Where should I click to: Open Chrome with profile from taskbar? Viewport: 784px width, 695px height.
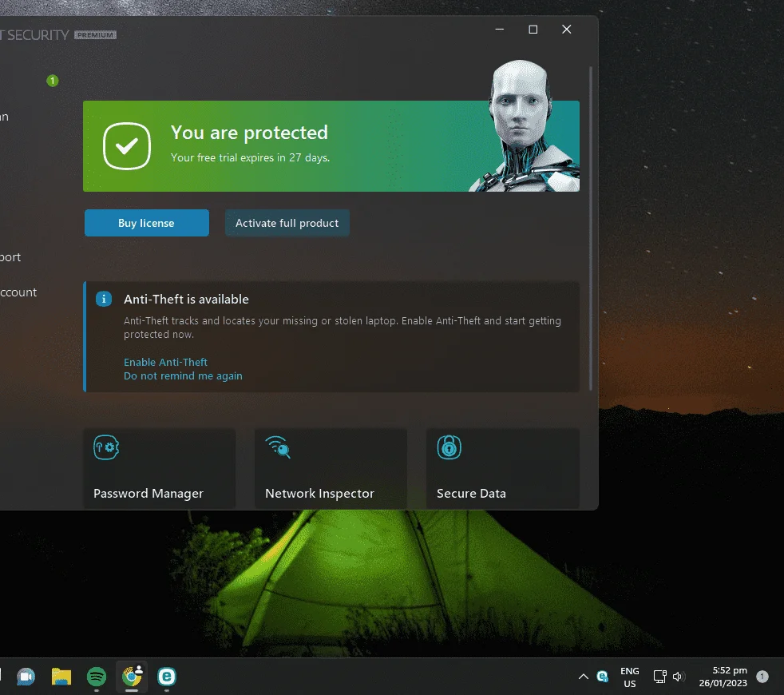(132, 677)
